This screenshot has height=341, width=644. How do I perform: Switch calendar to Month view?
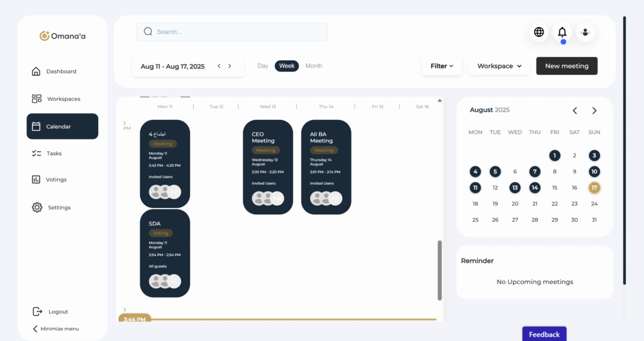[x=314, y=66]
